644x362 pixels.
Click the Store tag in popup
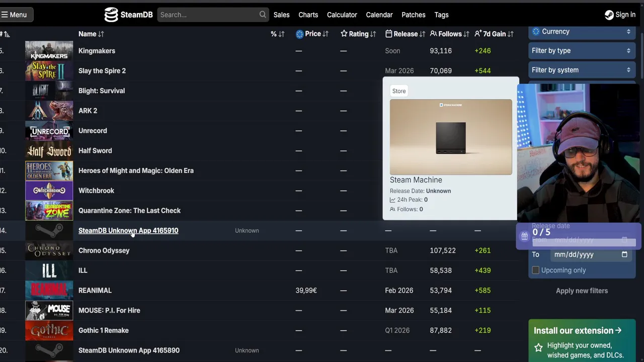click(399, 91)
